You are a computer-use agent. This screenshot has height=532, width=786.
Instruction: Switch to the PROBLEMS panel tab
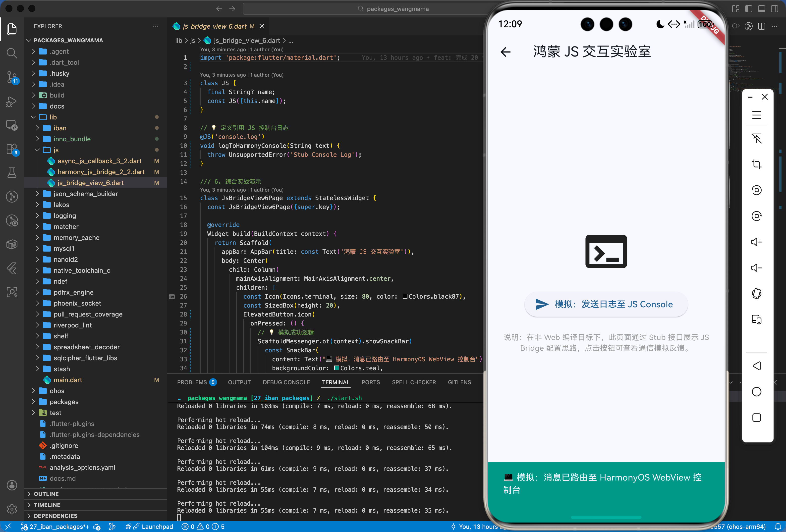[x=192, y=382]
